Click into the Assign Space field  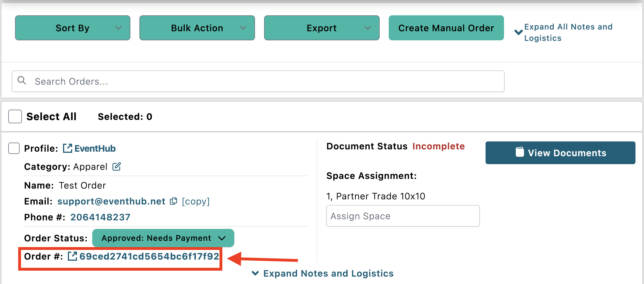pyautogui.click(x=403, y=216)
